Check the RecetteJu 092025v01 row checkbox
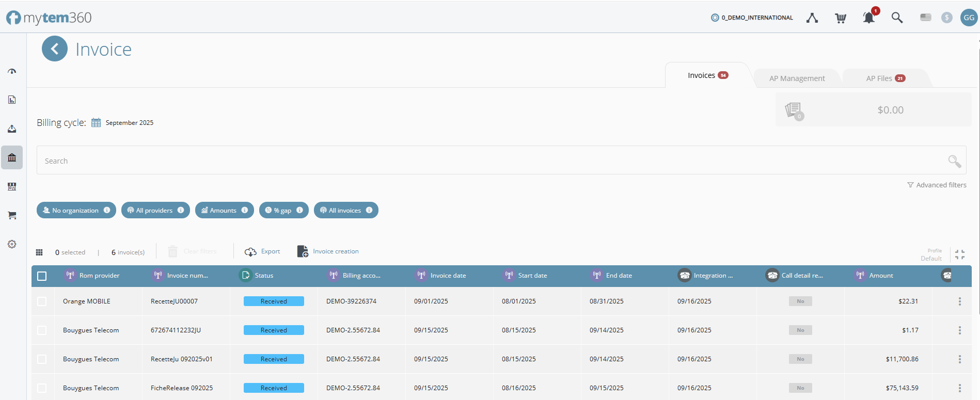Image resolution: width=980 pixels, height=400 pixels. tap(42, 359)
